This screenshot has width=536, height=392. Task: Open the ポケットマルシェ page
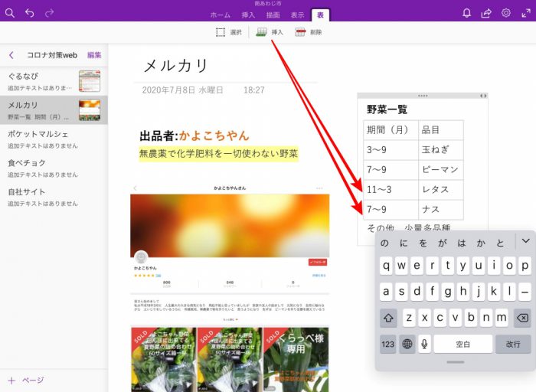54,139
